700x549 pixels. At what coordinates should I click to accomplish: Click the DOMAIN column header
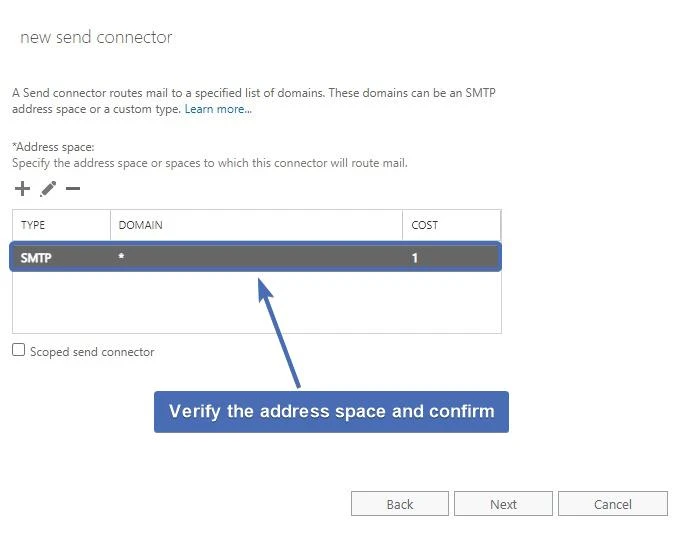click(x=140, y=225)
